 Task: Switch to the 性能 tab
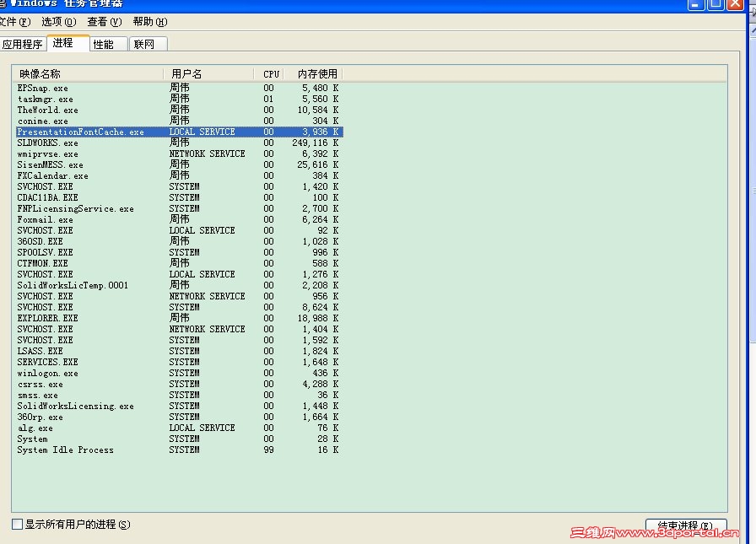click(103, 43)
